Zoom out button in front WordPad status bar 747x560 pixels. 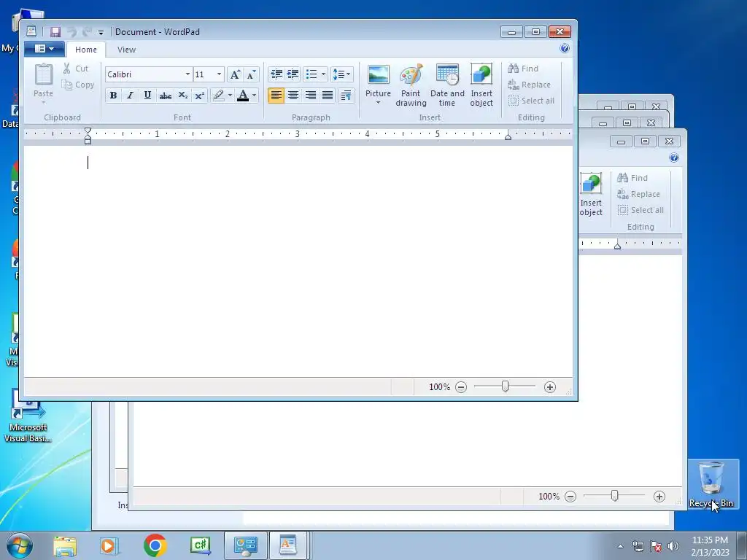pyautogui.click(x=461, y=387)
